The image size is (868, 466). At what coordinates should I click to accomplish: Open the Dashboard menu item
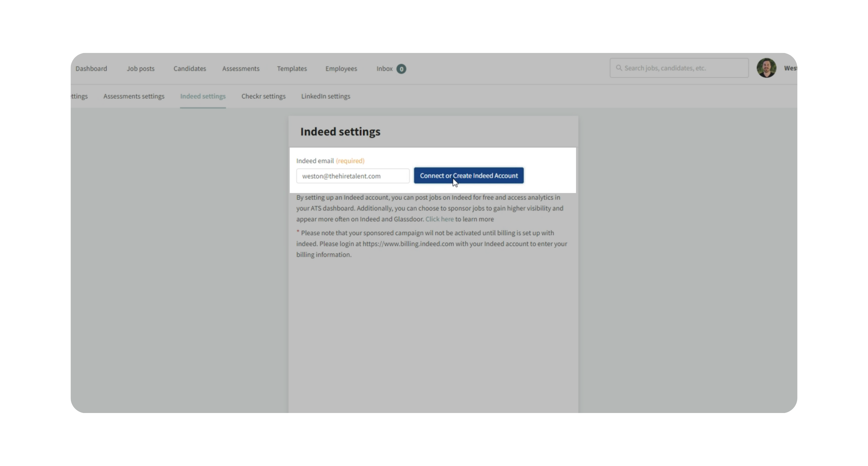click(x=91, y=68)
